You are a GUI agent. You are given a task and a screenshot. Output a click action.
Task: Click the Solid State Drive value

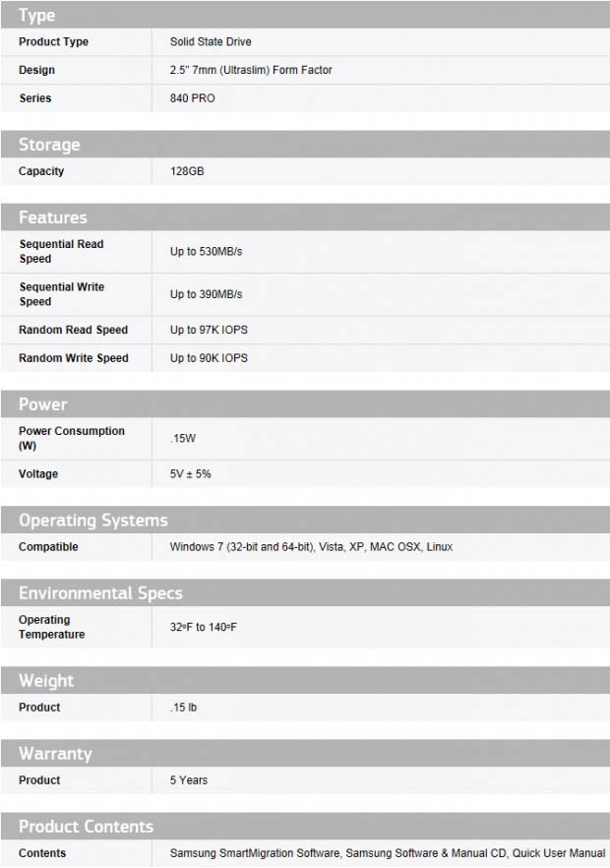point(211,42)
